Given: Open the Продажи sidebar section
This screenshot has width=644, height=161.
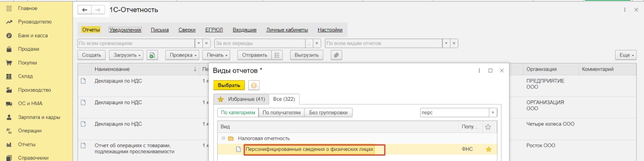Looking at the screenshot, I should point(29,49).
